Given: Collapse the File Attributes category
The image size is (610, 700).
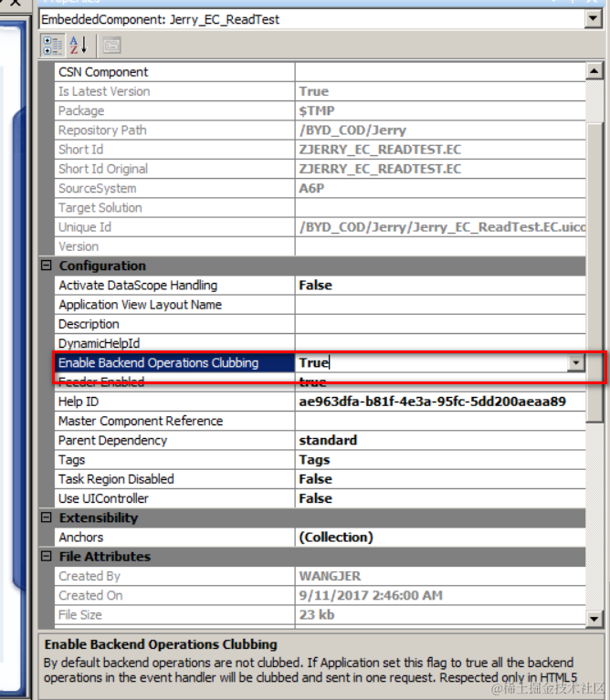Looking at the screenshot, I should point(46,556).
